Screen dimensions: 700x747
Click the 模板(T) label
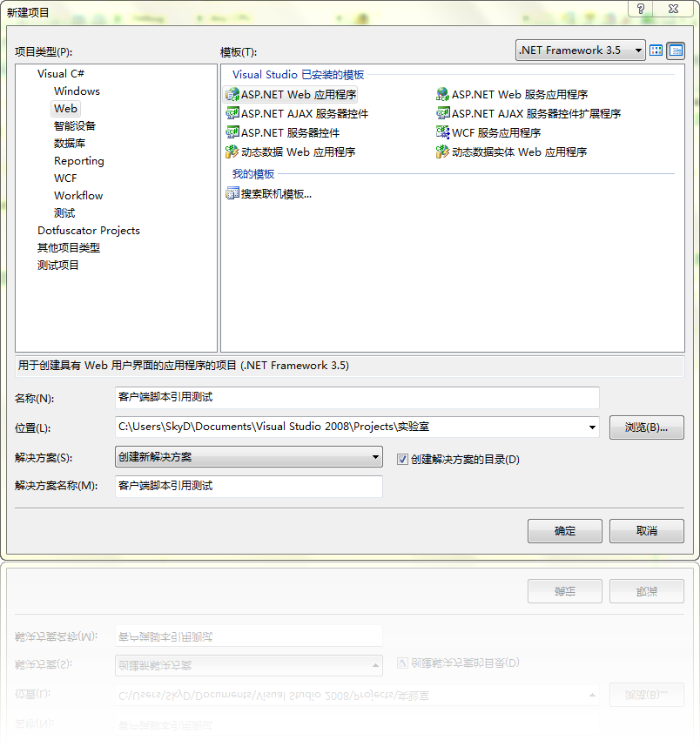tap(239, 52)
